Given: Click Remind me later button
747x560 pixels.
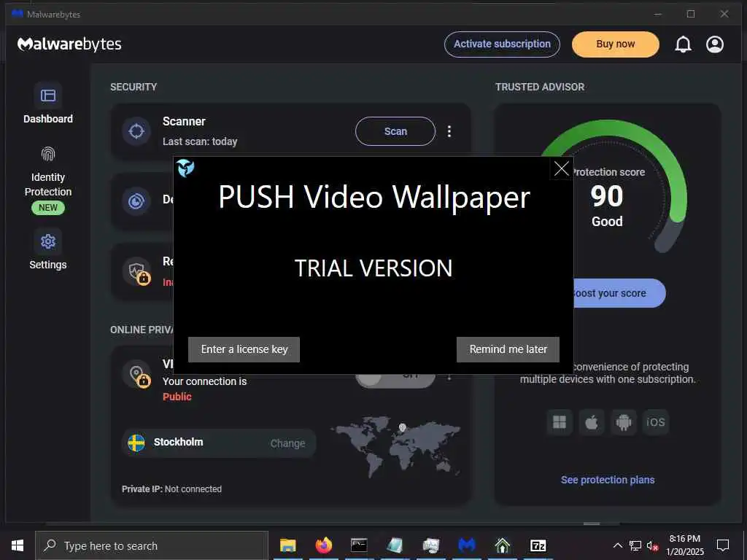Looking at the screenshot, I should point(508,349).
